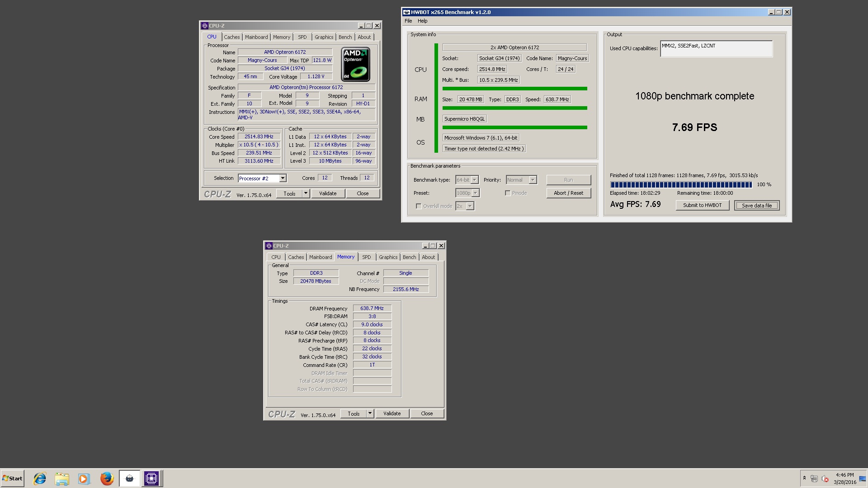868x488 pixels.
Task: Open About tab in bottom CPU-Z window
Action: tap(428, 257)
